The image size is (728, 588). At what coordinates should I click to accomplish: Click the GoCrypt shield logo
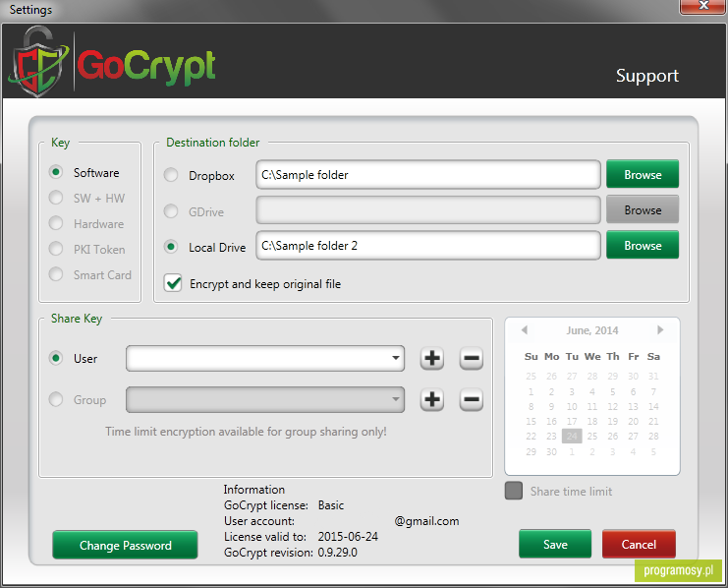(x=38, y=62)
